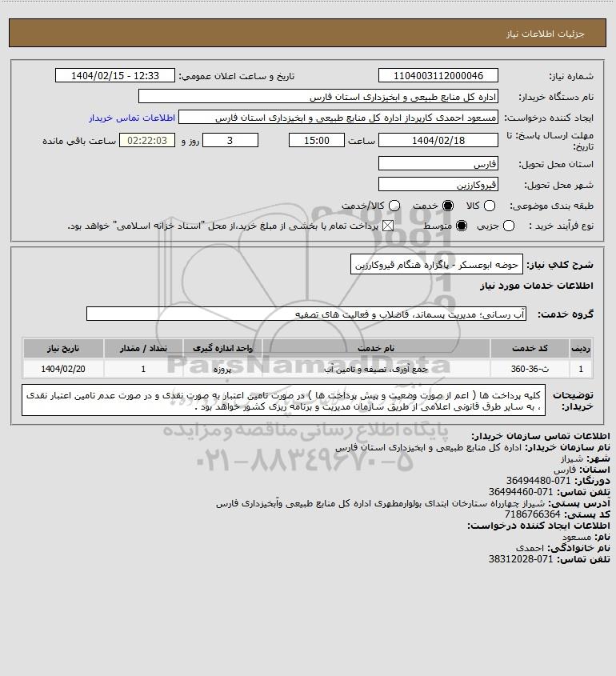Click the تاریخ نیاز column header

coord(63,348)
